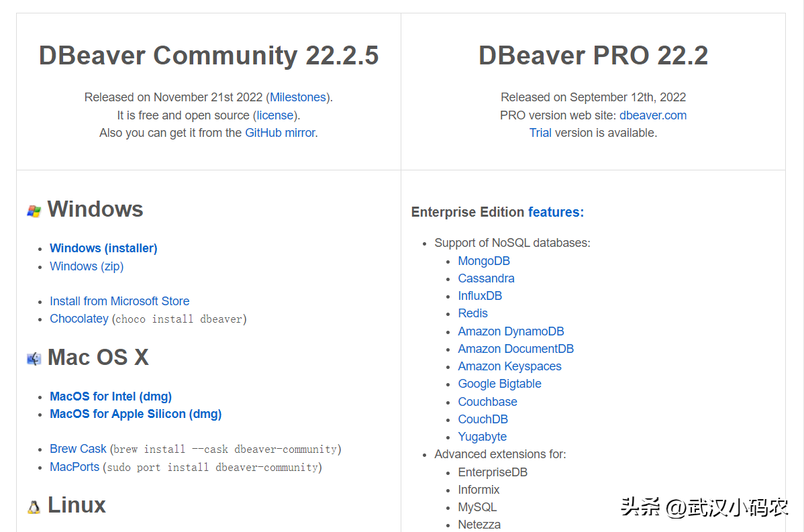Open the MongoDB link
The image size is (804, 532).
pyautogui.click(x=484, y=261)
